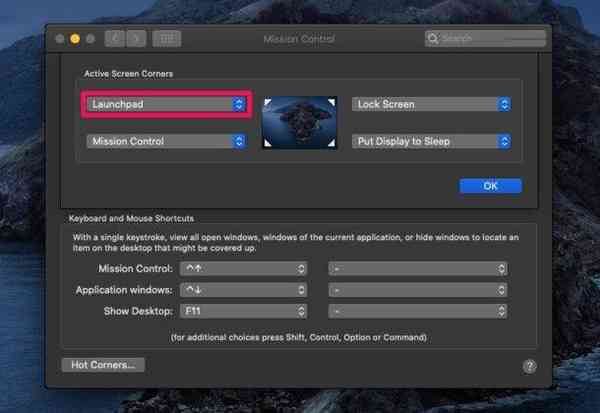Screen dimensions: 600x413
Task: Click the Mission Control window title
Action: (x=299, y=39)
